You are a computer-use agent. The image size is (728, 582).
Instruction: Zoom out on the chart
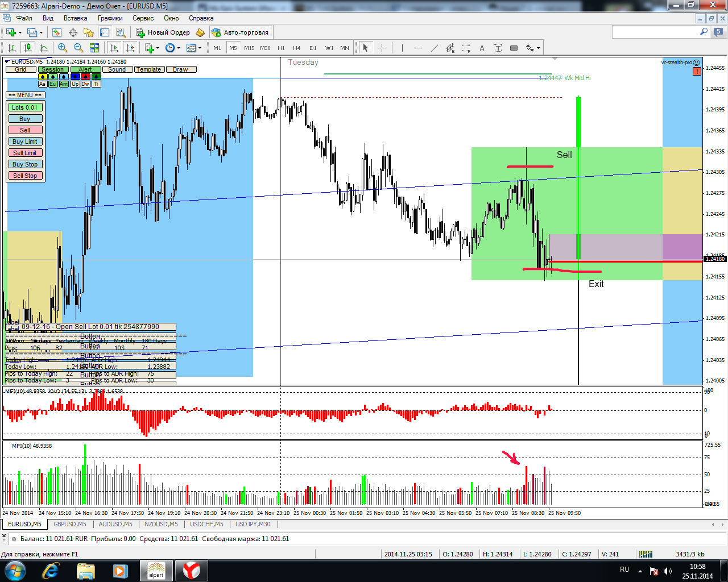click(x=78, y=48)
